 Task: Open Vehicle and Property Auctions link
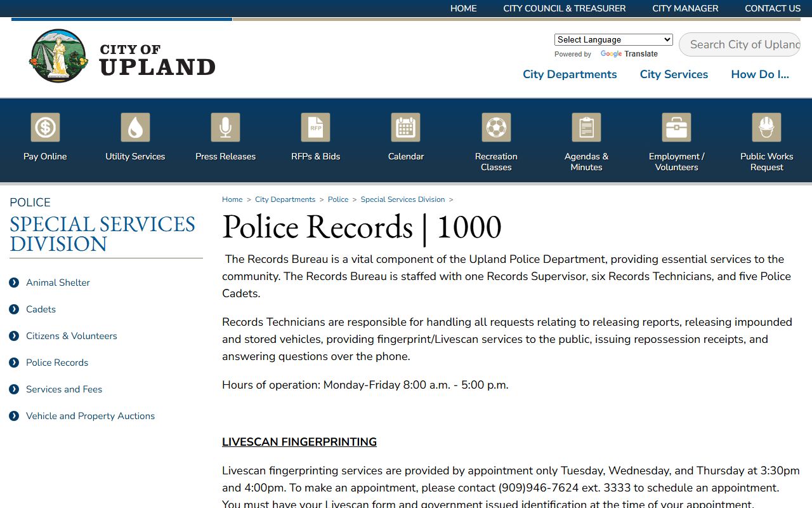pyautogui.click(x=90, y=416)
